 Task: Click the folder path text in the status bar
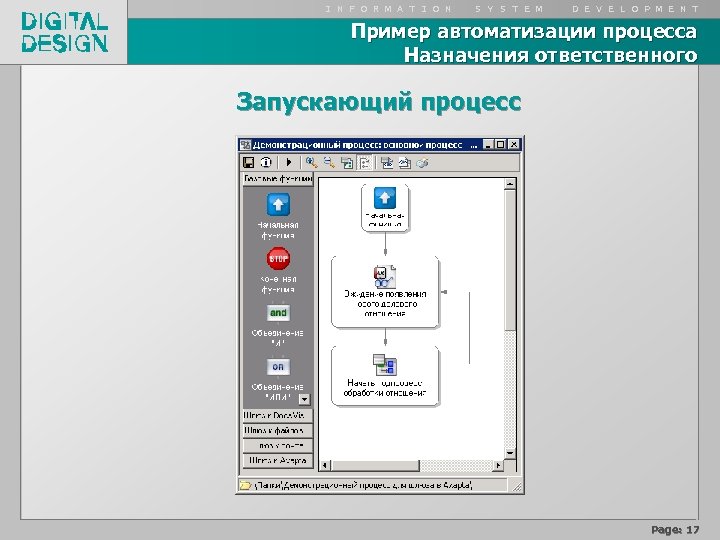[x=363, y=485]
